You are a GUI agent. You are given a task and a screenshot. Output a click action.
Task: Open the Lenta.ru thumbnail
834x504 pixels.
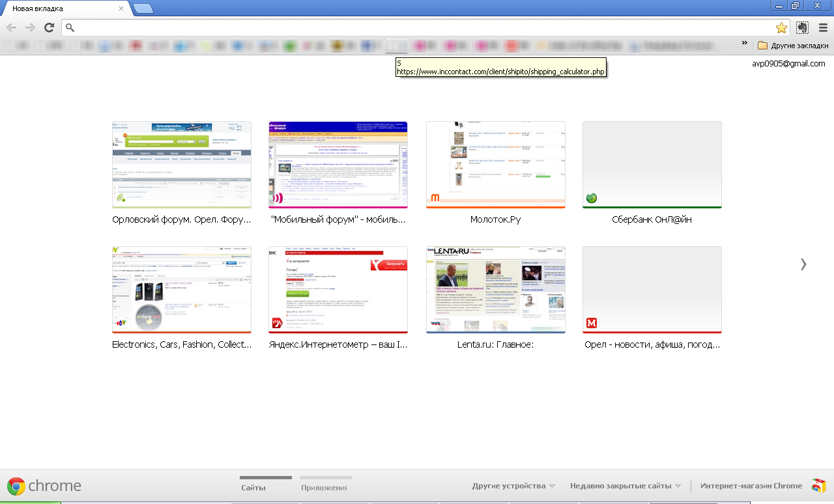point(495,290)
